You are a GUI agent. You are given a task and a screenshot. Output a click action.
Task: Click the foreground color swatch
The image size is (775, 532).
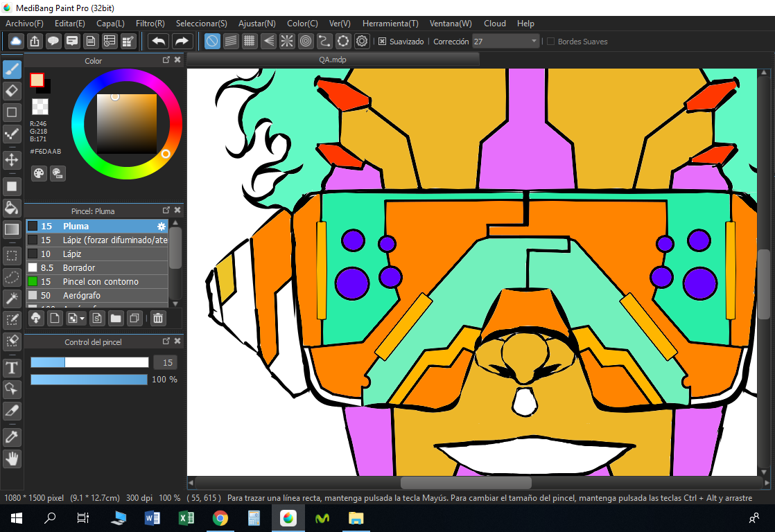click(37, 80)
